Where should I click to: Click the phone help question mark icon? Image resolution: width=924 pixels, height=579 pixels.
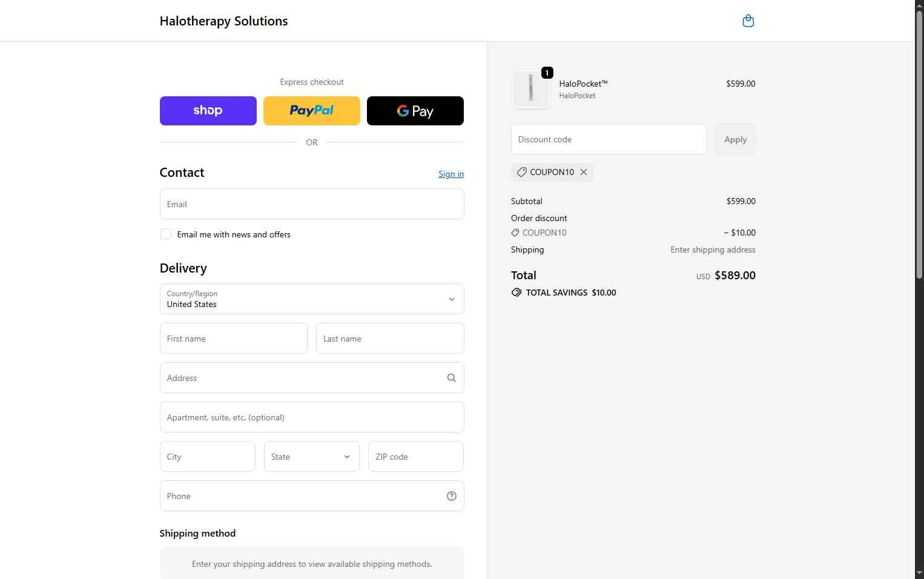452,496
